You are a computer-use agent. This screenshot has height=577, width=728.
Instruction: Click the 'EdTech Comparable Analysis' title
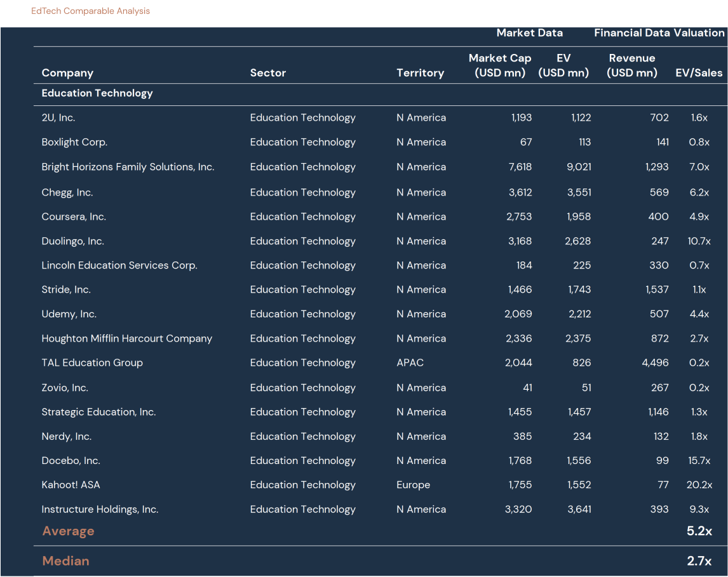tap(91, 11)
